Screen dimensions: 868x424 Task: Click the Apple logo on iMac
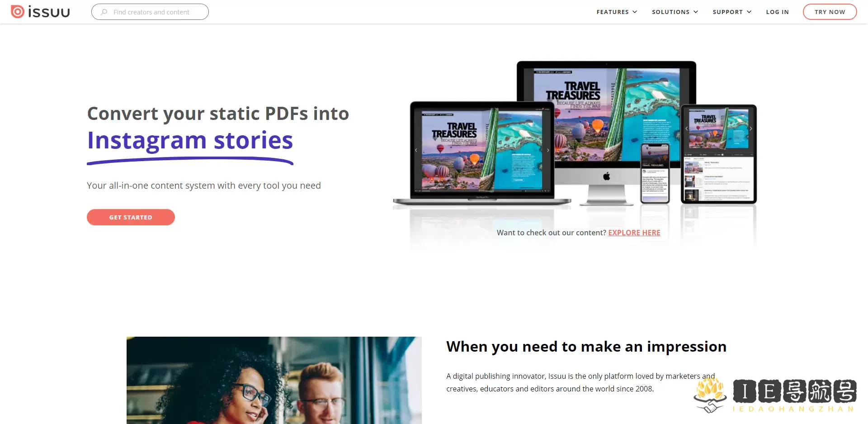[606, 176]
